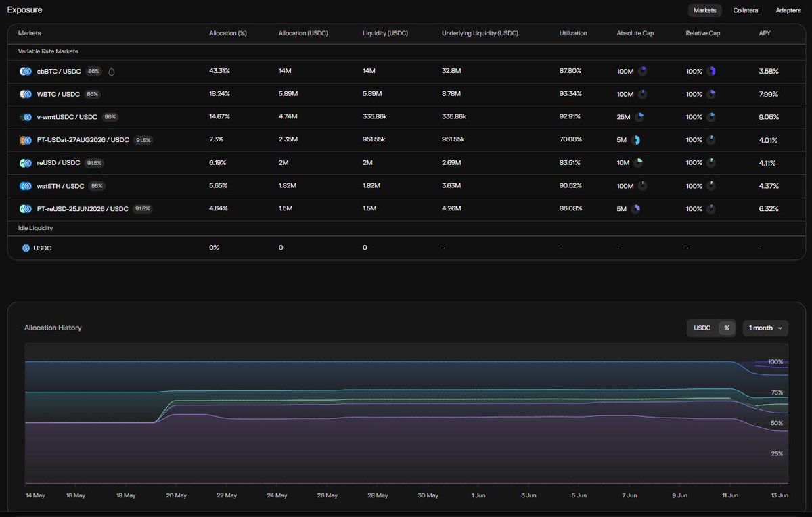Toggle allocation history to USDC units

click(x=702, y=328)
